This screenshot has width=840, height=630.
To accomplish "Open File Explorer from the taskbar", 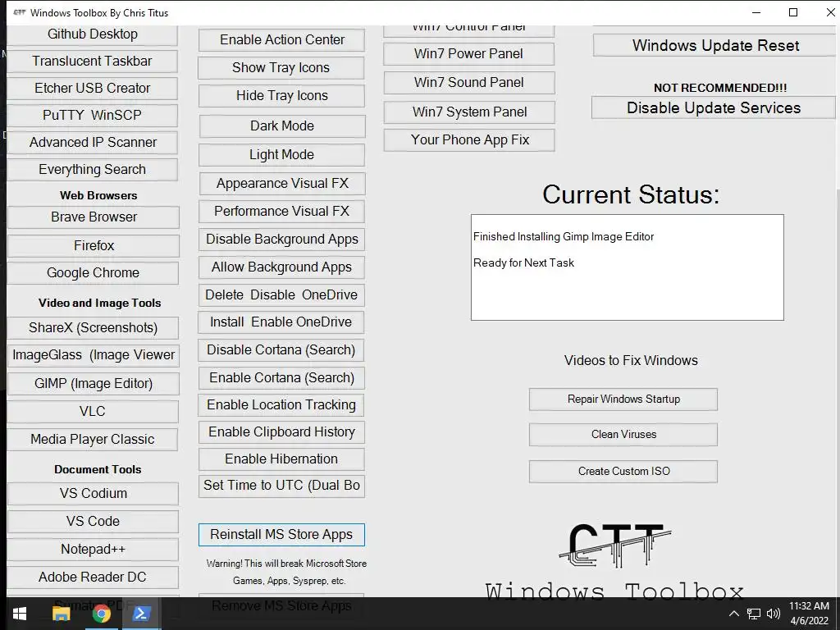I will pyautogui.click(x=61, y=614).
